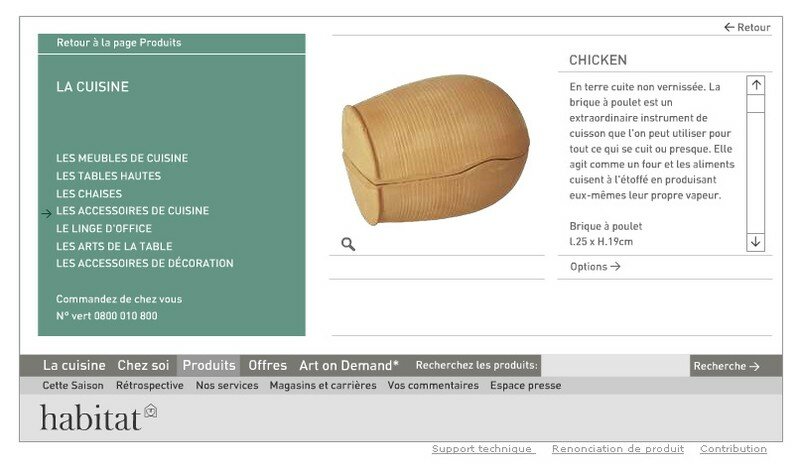Open Magasins et carrières menu item

[323, 385]
